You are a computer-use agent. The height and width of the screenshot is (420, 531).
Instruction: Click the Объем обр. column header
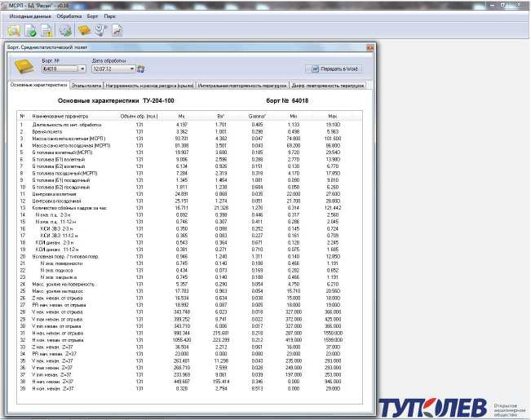click(x=139, y=116)
